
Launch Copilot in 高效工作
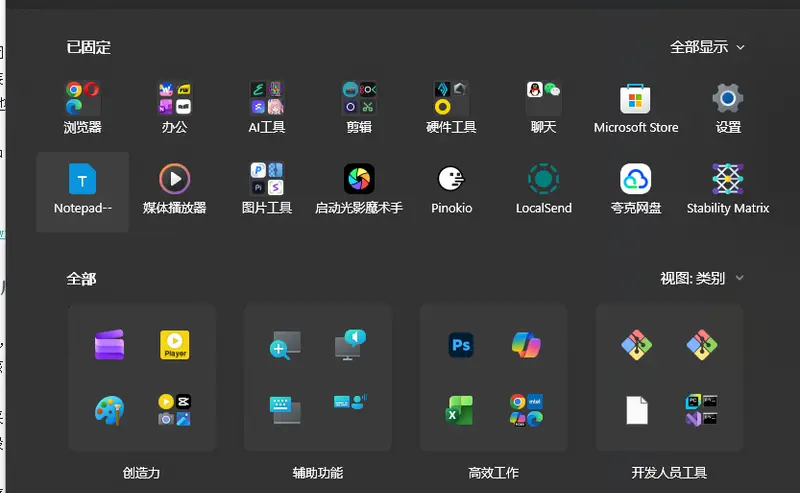pos(526,345)
